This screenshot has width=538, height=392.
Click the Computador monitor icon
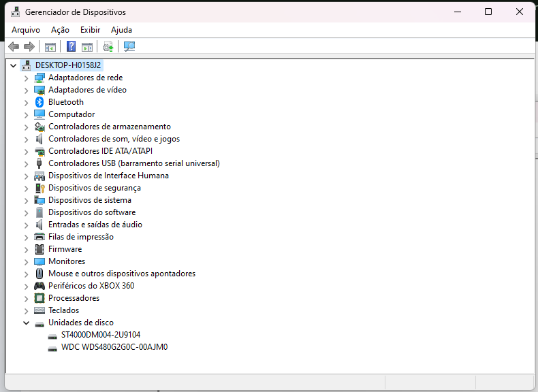click(39, 114)
